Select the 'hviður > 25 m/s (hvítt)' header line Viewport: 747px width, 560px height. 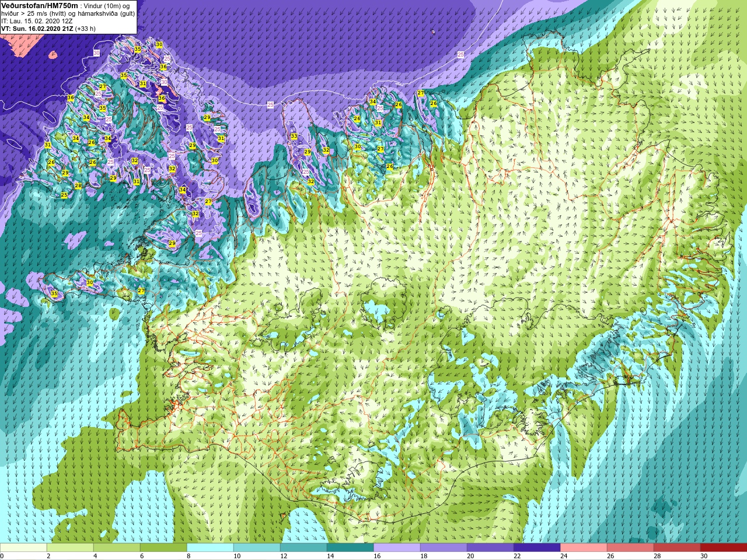click(68, 13)
